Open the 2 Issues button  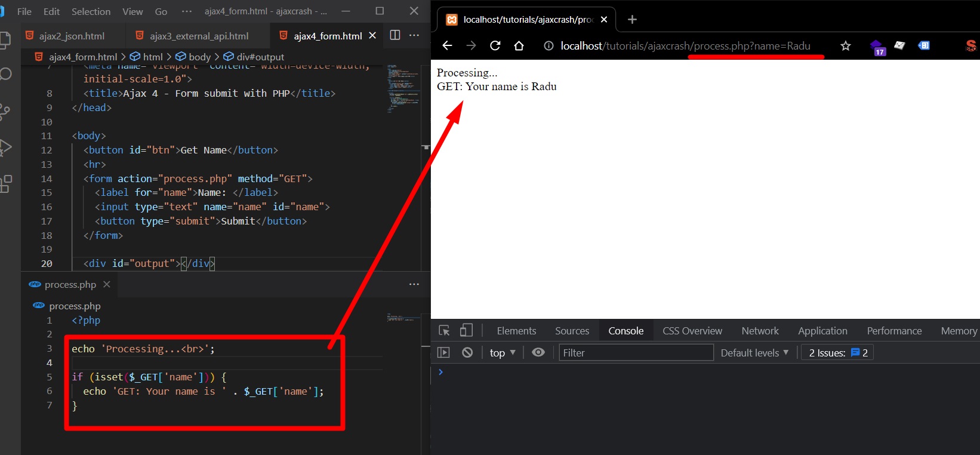[x=837, y=352]
